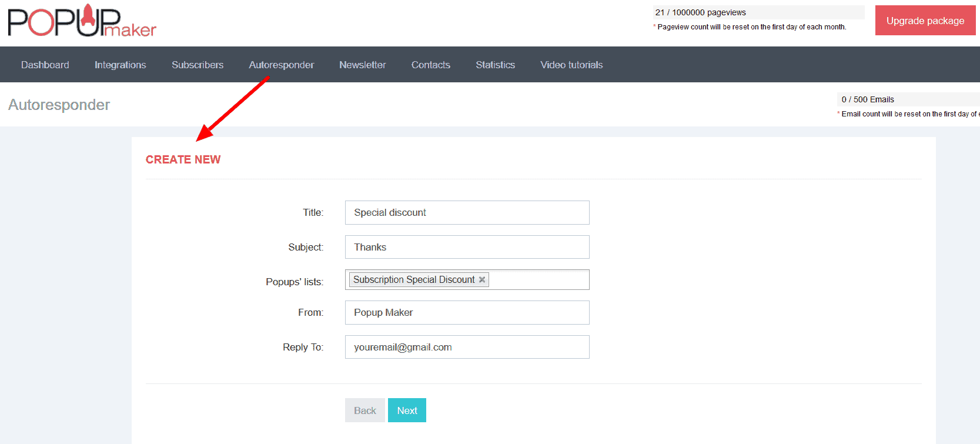The height and width of the screenshot is (444, 980).
Task: Select Autoresponder in the navigation bar
Action: click(282, 65)
